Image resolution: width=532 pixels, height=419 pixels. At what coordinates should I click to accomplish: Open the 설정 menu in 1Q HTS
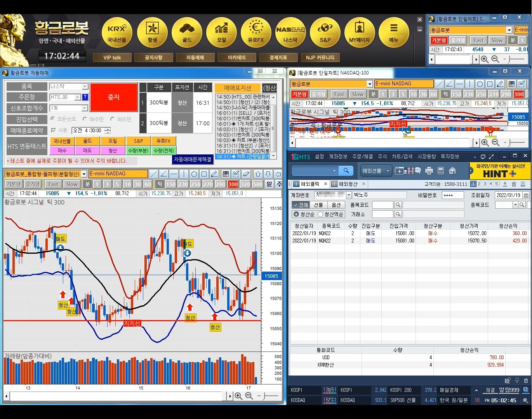(320, 156)
